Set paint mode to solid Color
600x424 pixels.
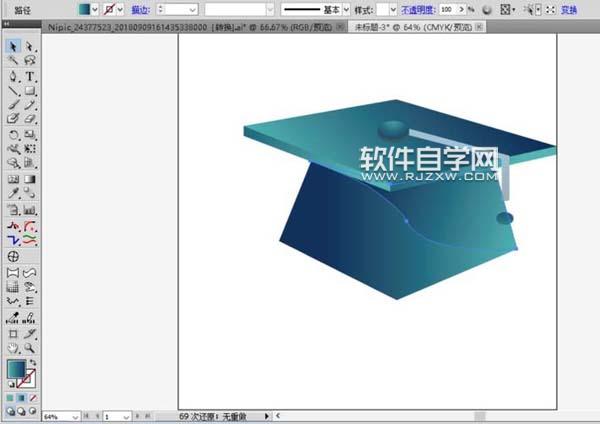10,398
